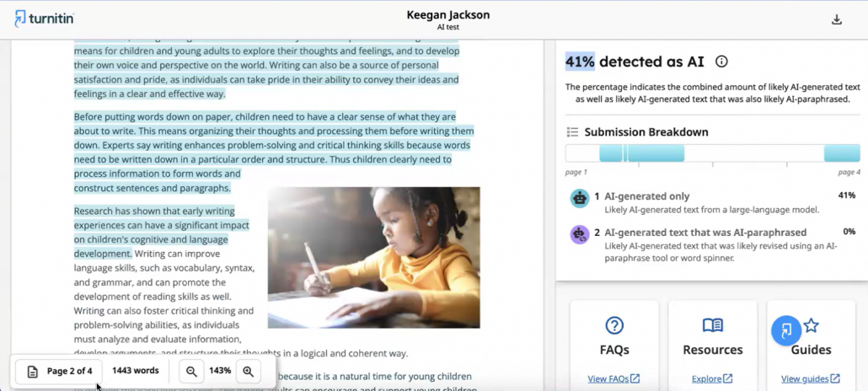Click the info icon beside detected as AI
This screenshot has width=868, height=391.
pyautogui.click(x=721, y=62)
